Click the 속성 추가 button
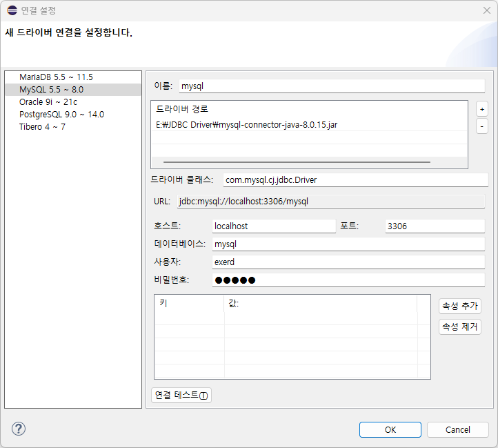 (x=460, y=306)
